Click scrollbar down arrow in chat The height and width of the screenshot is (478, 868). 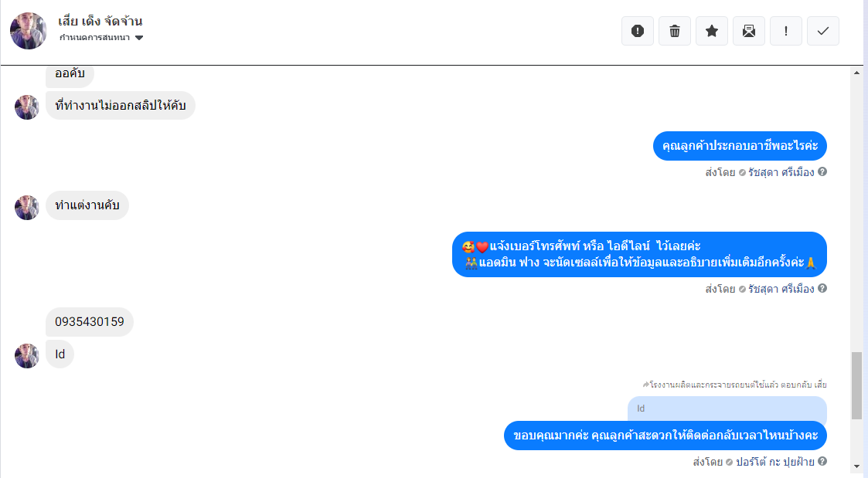(x=856, y=466)
